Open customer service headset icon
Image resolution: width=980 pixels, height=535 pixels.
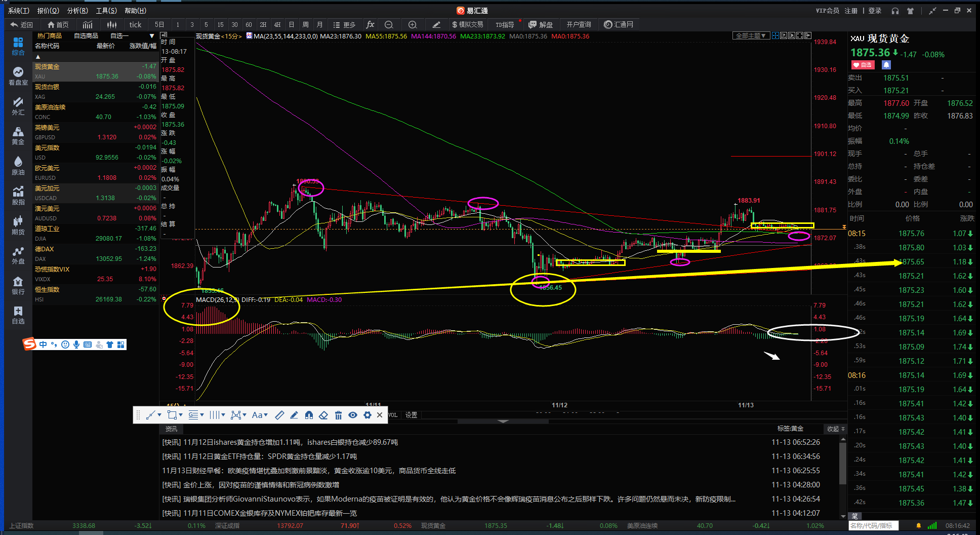coord(895,11)
